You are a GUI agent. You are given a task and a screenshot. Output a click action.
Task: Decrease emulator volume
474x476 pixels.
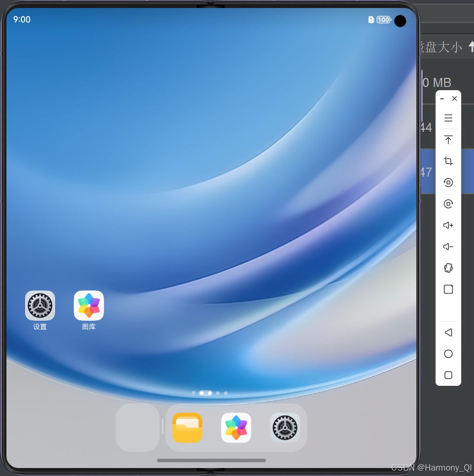coord(448,247)
